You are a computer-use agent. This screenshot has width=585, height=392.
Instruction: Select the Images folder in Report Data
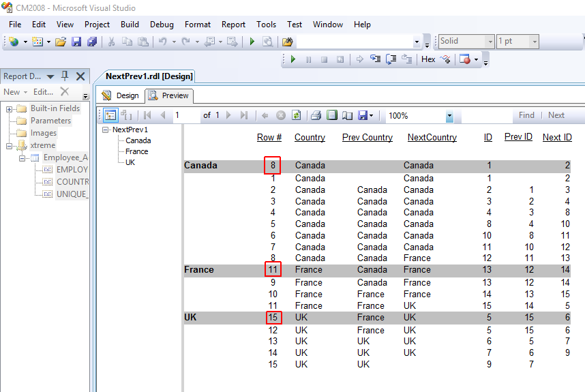click(44, 133)
